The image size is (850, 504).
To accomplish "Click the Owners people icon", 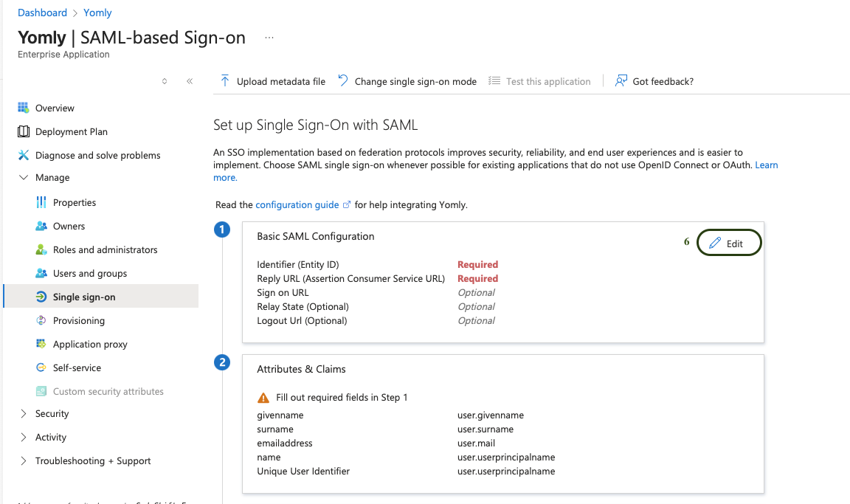I will click(41, 226).
